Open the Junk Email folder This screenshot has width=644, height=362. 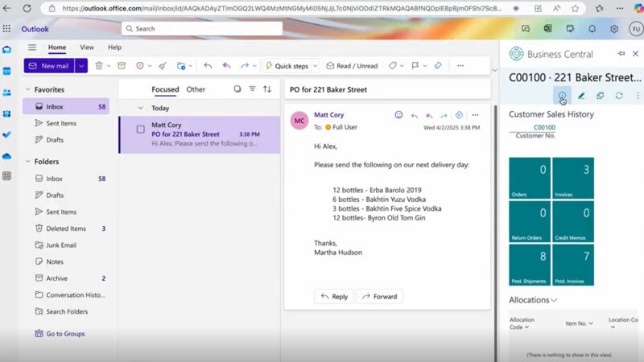pos(66,245)
